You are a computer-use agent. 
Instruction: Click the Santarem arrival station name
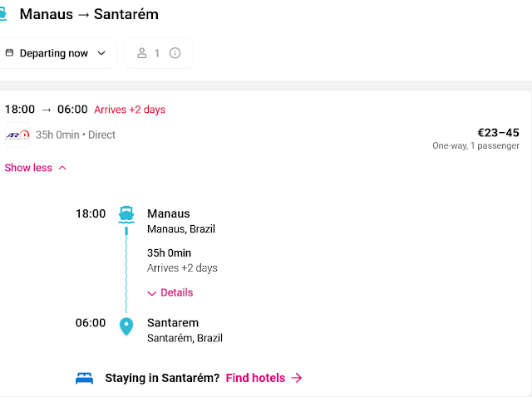coord(173,322)
